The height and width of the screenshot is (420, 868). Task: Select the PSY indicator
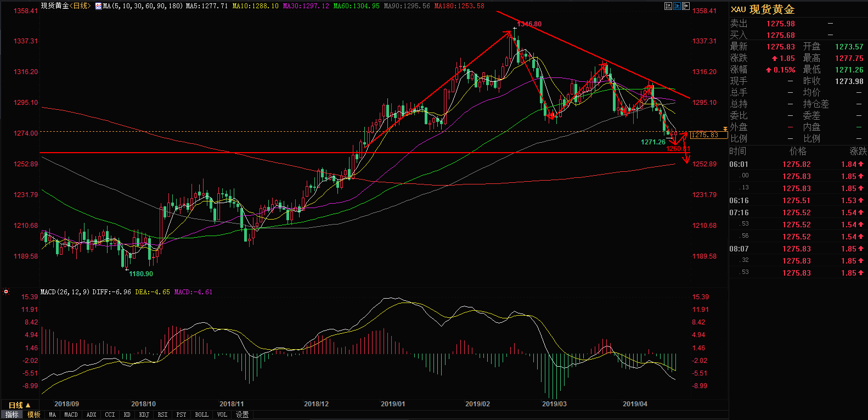tap(181, 415)
